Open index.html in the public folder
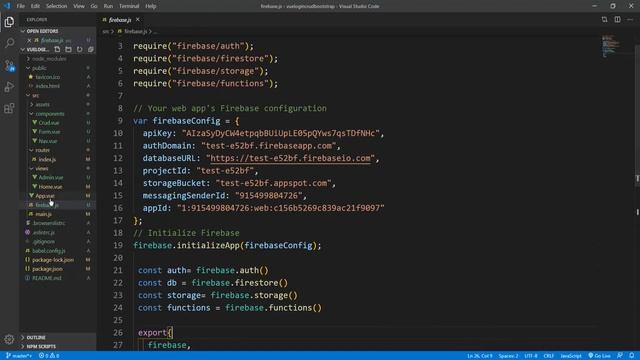 pos(48,86)
